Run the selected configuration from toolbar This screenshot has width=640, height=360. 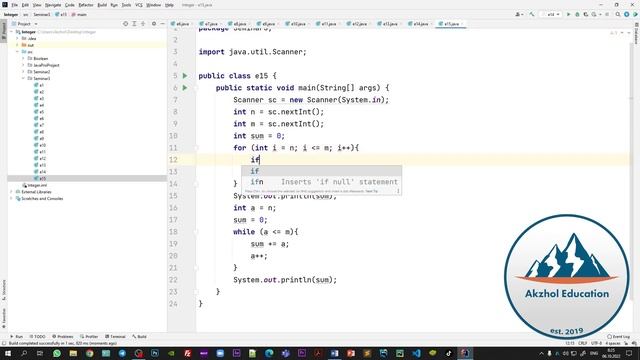568,14
